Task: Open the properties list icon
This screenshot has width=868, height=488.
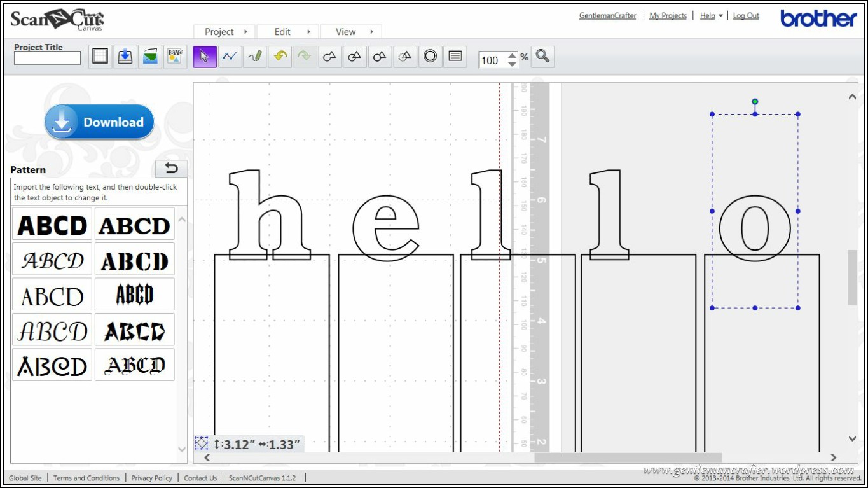Action: pyautogui.click(x=455, y=57)
